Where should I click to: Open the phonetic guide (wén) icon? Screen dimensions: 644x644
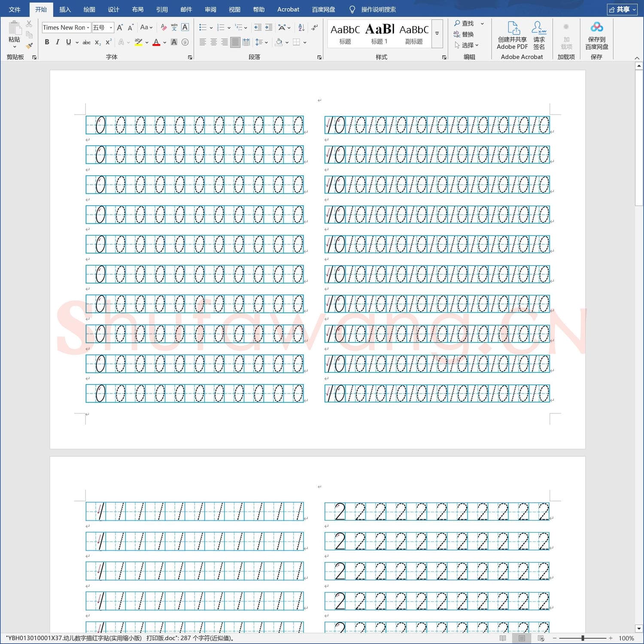tap(174, 27)
